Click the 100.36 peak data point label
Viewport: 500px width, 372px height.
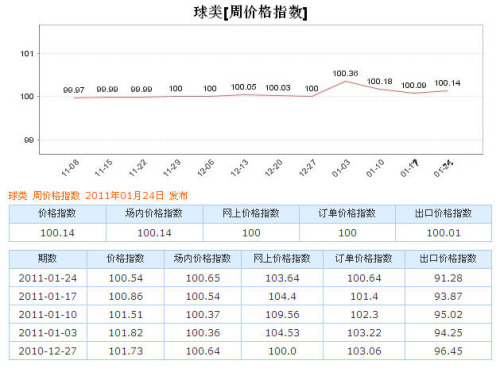345,73
